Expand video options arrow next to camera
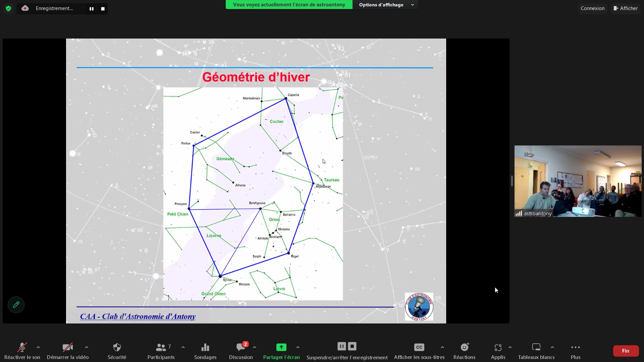 tap(87, 347)
